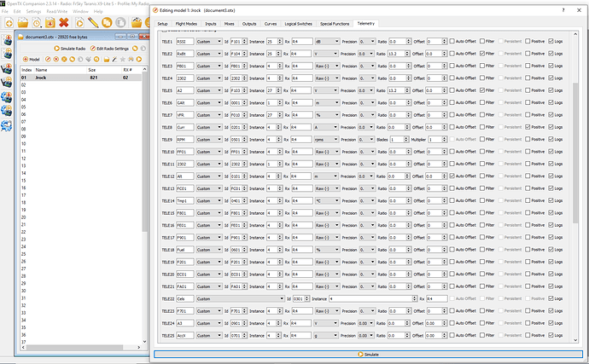The image size is (589, 364).
Task: Uncheck Auto Offset for TELE12 Alt
Action: tap(452, 176)
